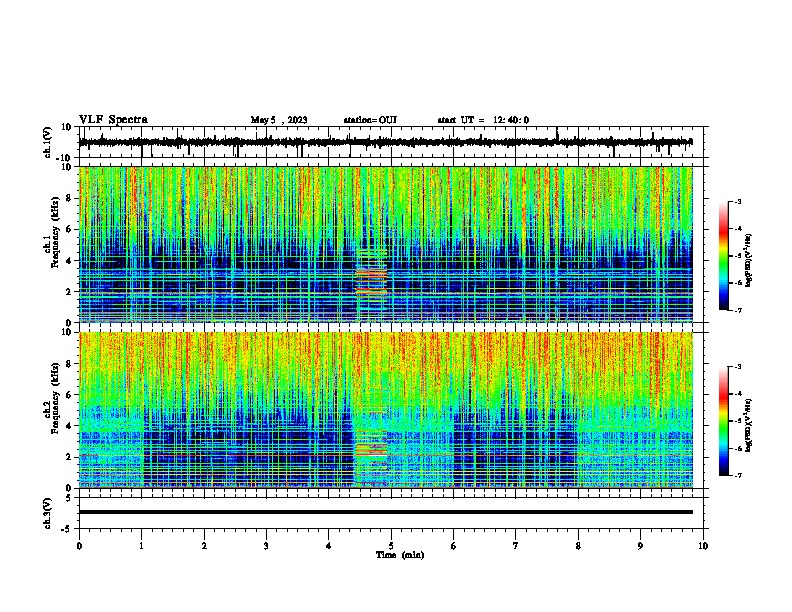Click tick label "9" on the Time axis

pos(640,546)
